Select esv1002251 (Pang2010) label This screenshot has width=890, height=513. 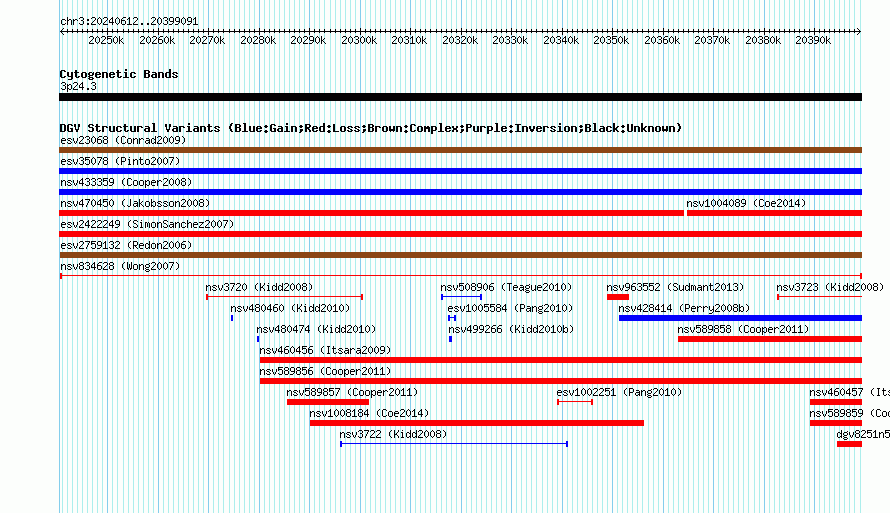619,392
